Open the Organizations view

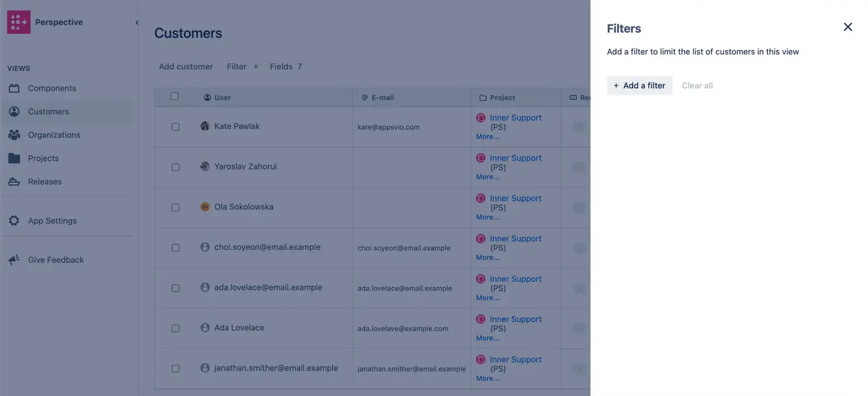(54, 135)
